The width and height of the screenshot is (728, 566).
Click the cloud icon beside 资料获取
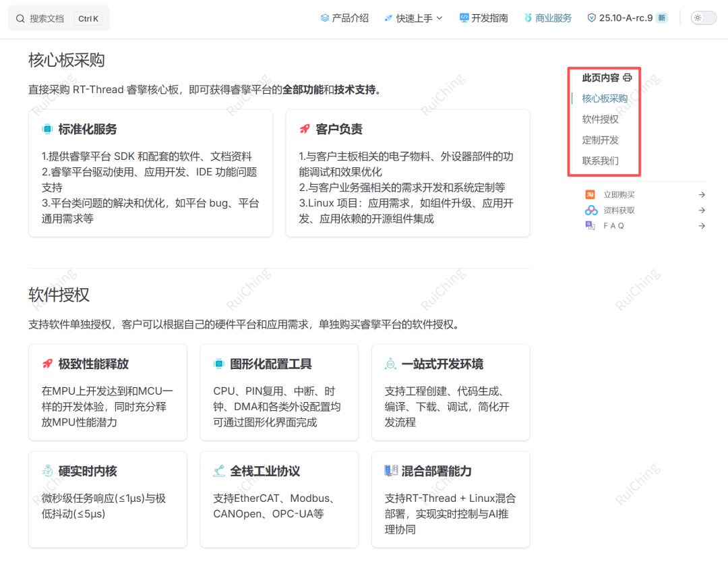[591, 210]
